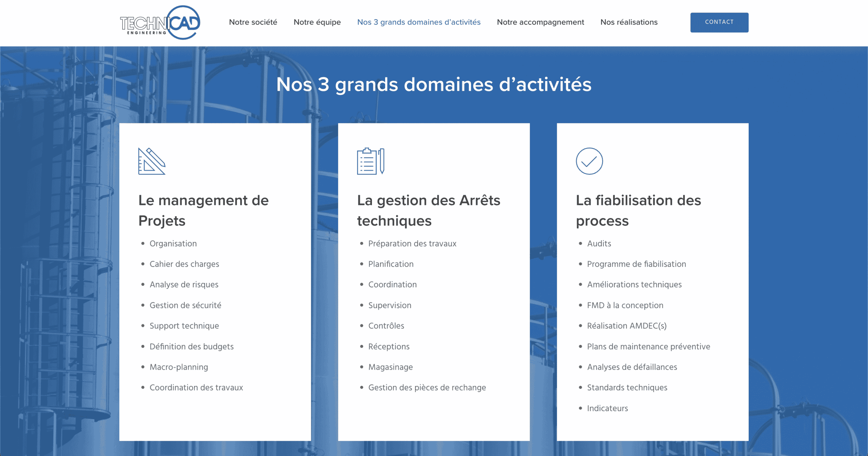Click the Planification list item
Image resolution: width=868 pixels, height=456 pixels.
(x=391, y=264)
